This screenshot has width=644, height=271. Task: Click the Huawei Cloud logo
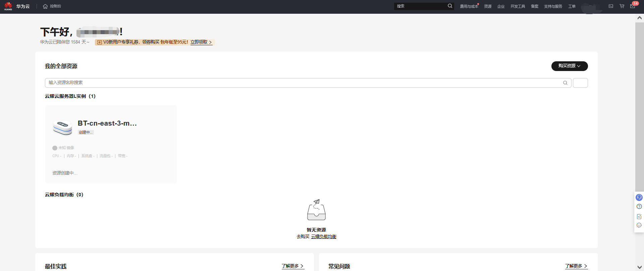tap(8, 6)
